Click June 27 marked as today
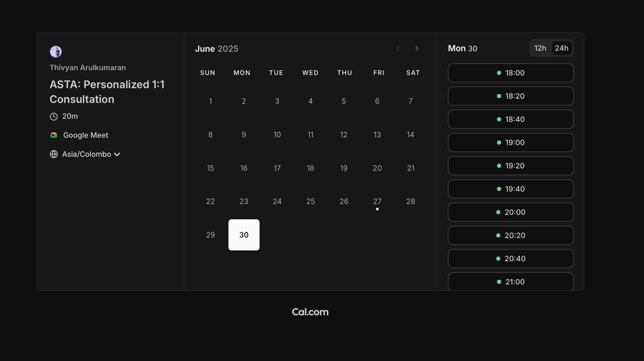 click(377, 201)
